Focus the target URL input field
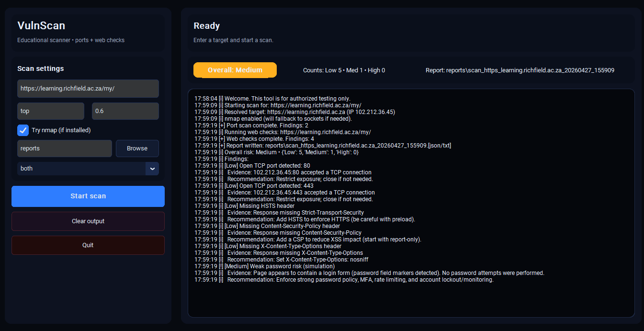Screen dimensions: 644x331 pyautogui.click(x=88, y=89)
